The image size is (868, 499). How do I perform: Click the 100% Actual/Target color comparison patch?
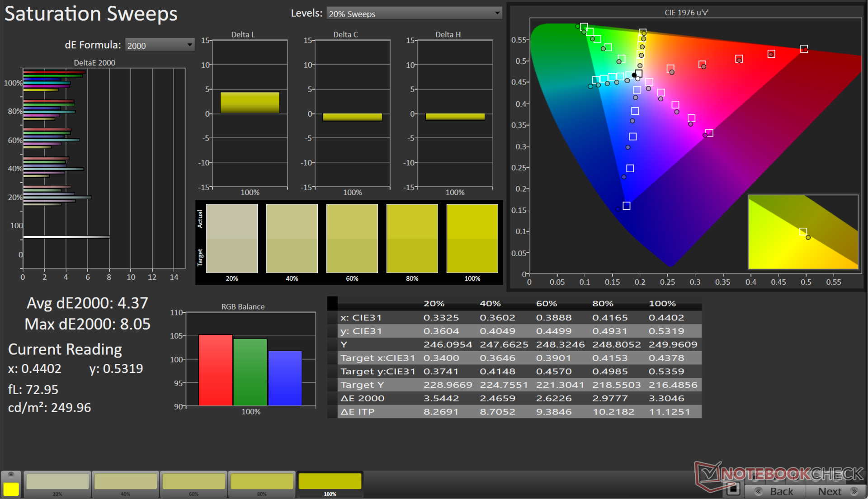[472, 238]
